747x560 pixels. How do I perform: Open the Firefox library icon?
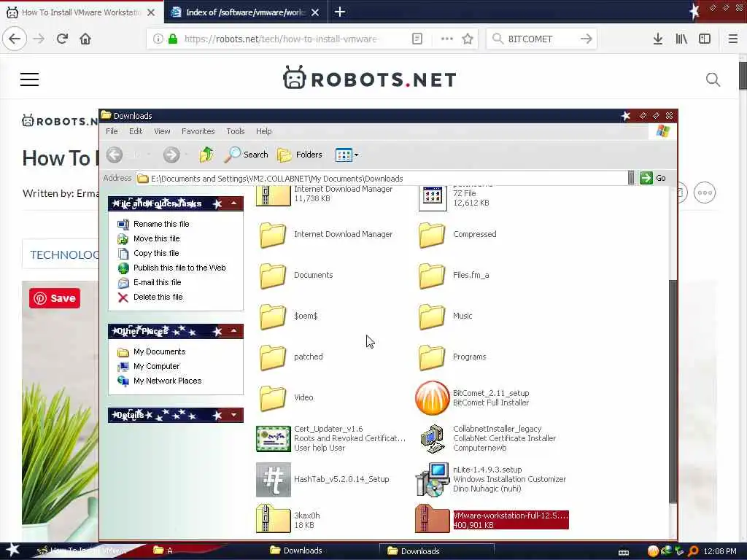tap(681, 39)
